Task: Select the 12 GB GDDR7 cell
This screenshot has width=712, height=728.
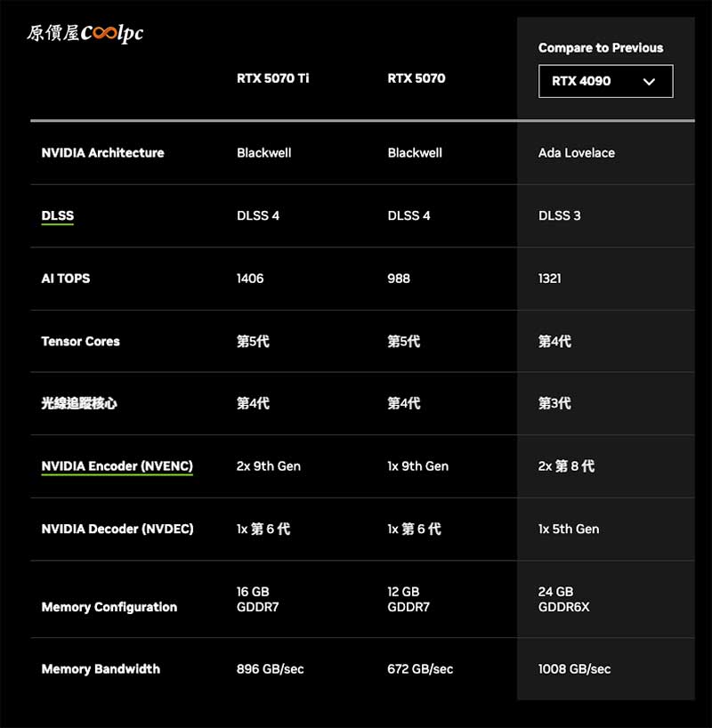Action: [x=409, y=599]
